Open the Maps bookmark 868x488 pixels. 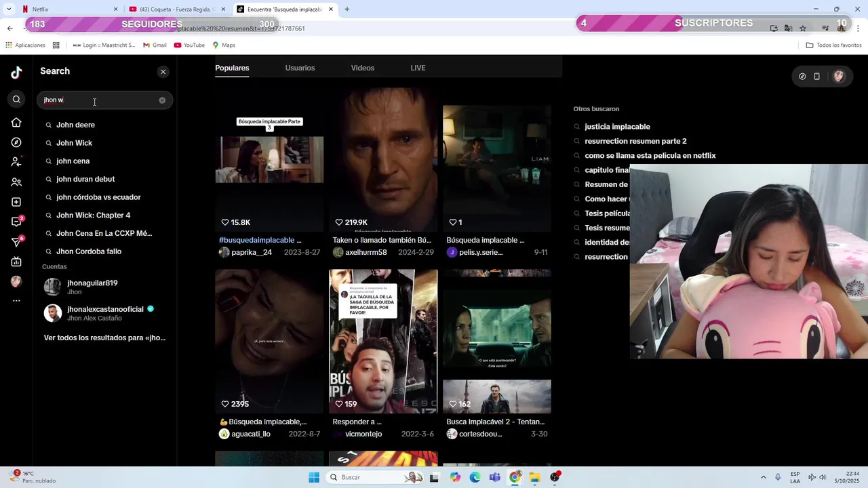[224, 45]
